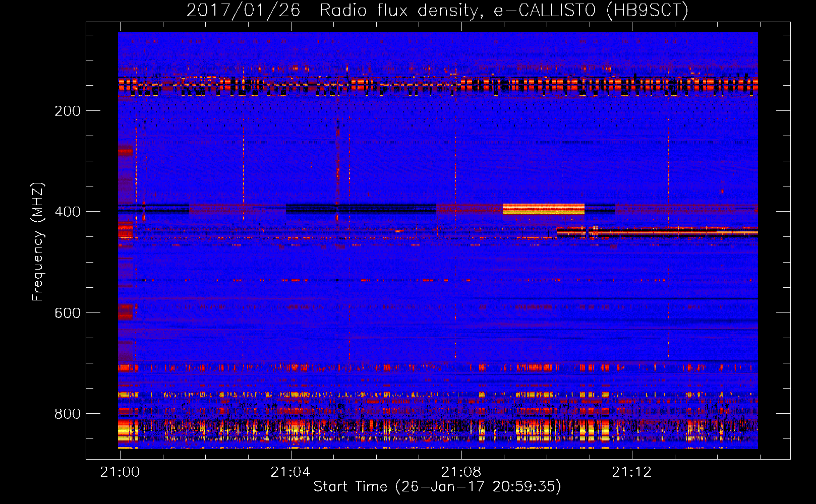The image size is (816, 504).
Task: Click the '200' frequency tick label
Action: click(x=68, y=111)
